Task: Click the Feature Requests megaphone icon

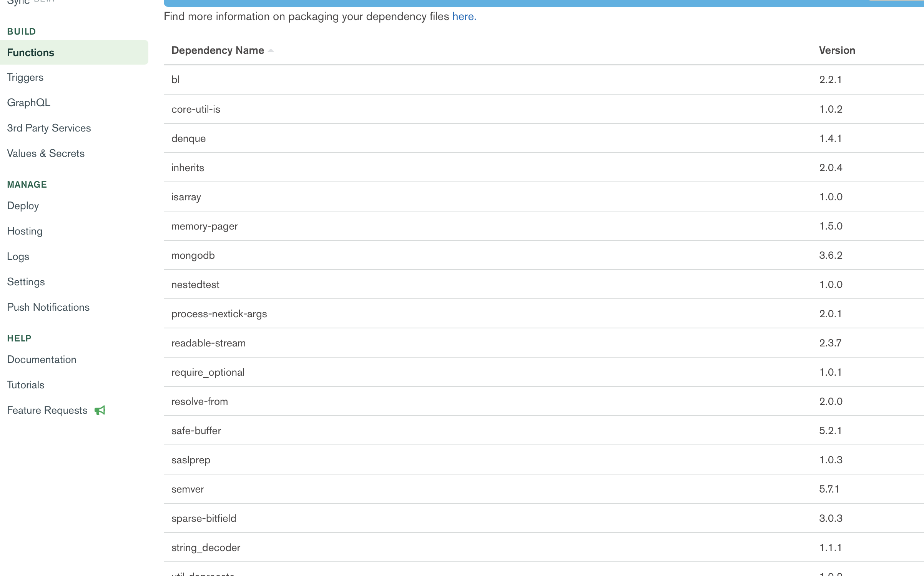Action: tap(100, 410)
